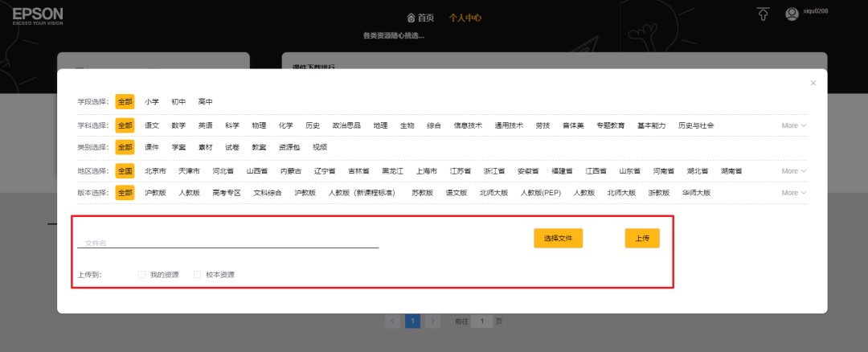
Task: Click the 上传 button
Action: click(642, 238)
